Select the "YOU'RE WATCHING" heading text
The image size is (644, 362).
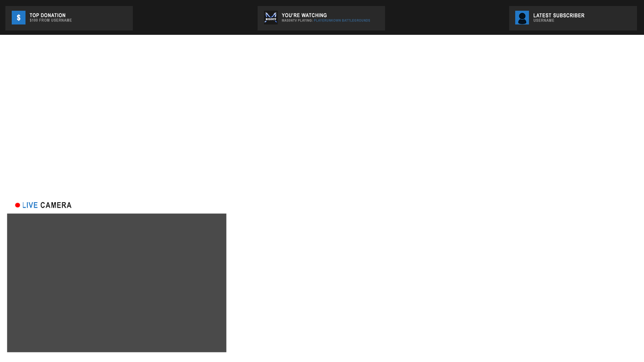(304, 16)
